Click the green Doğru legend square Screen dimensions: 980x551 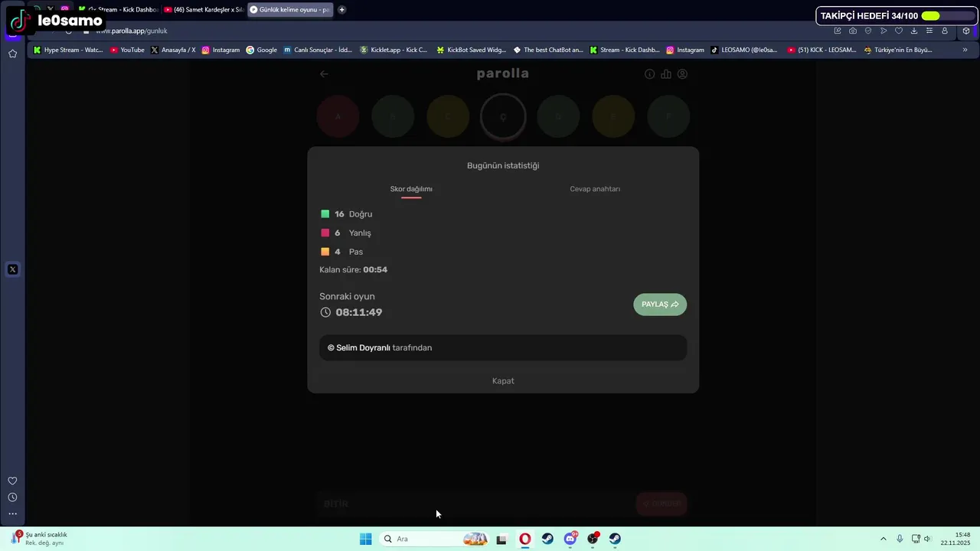pos(325,214)
